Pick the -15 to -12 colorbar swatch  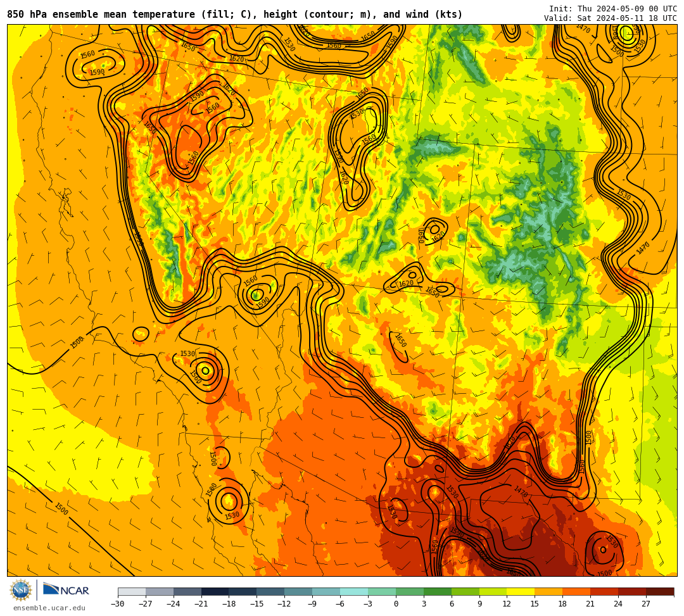tap(271, 591)
